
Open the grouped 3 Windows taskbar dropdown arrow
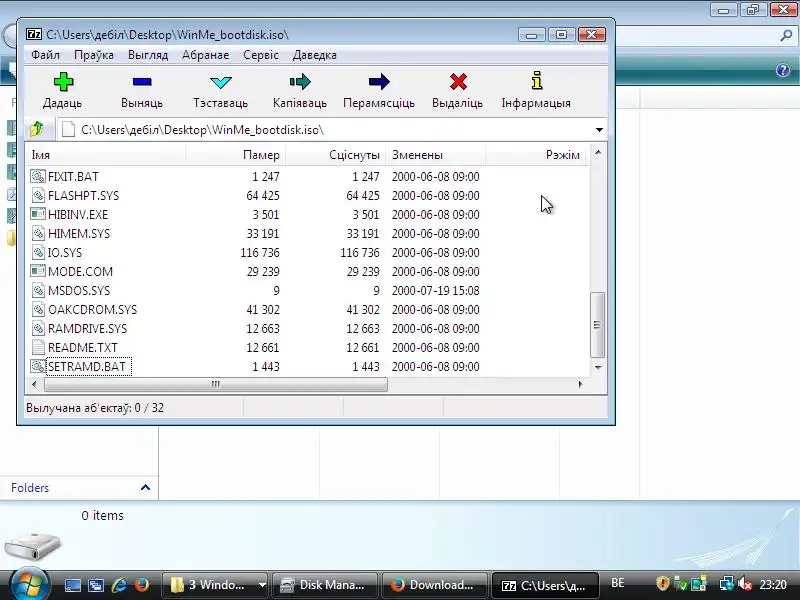[x=262, y=585]
